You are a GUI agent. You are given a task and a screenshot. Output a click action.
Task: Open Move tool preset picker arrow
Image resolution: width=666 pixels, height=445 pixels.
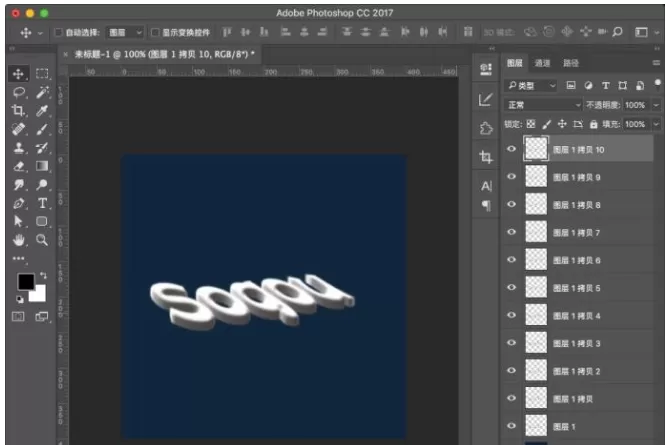(x=40, y=33)
